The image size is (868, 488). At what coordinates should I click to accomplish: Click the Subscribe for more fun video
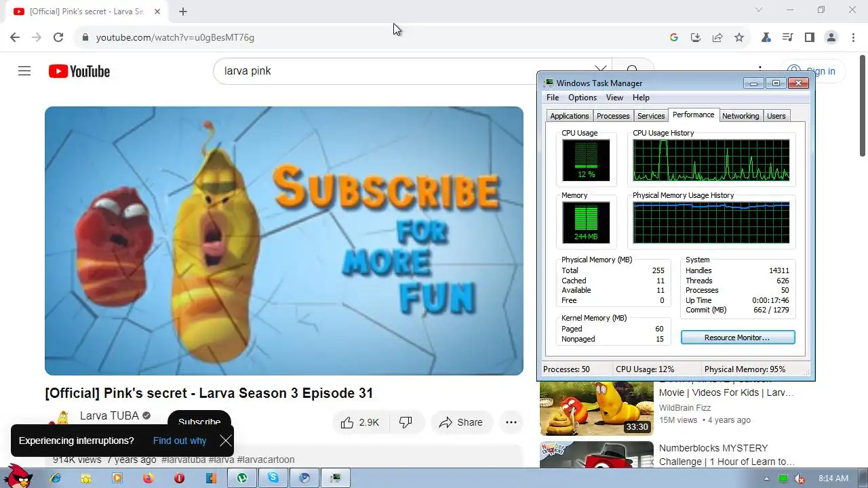point(284,241)
